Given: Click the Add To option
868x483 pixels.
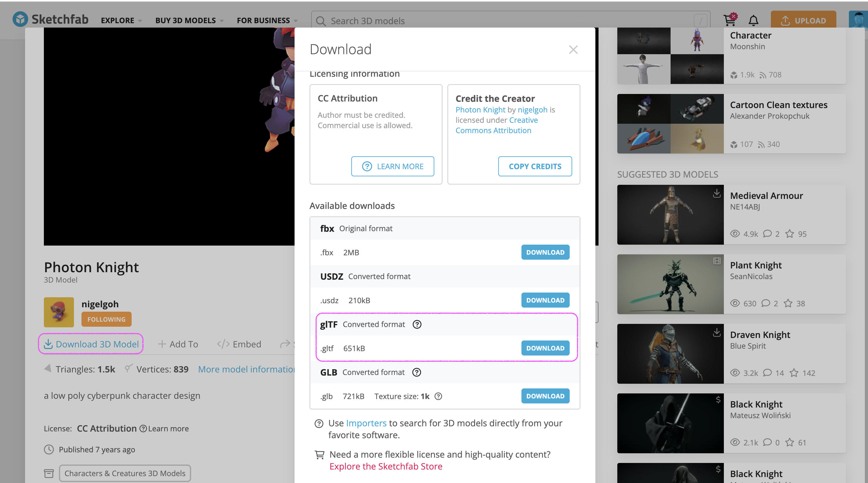Looking at the screenshot, I should point(178,344).
